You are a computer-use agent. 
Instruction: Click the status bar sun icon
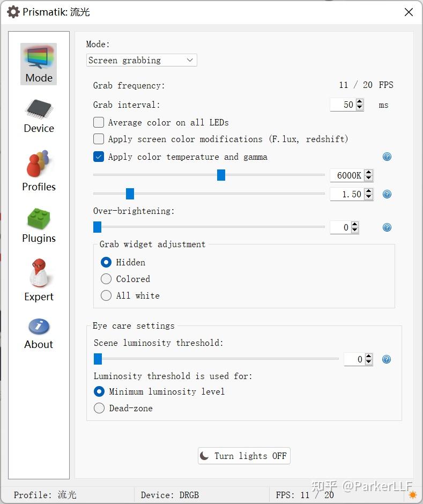coord(412,494)
